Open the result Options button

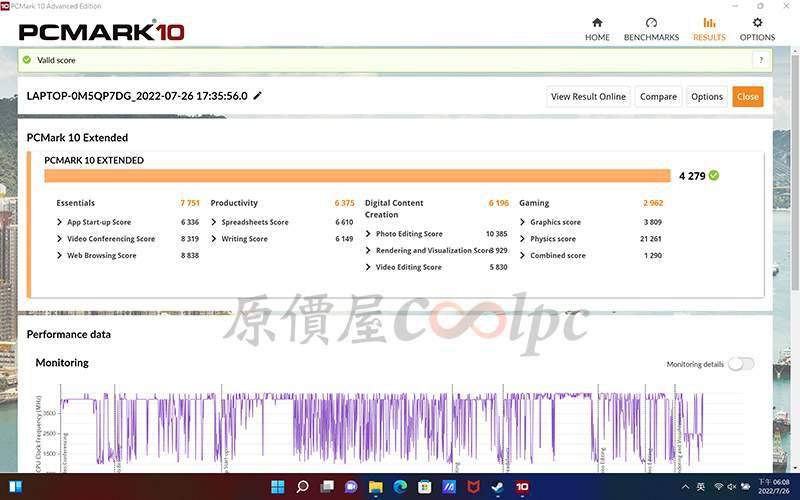click(707, 96)
